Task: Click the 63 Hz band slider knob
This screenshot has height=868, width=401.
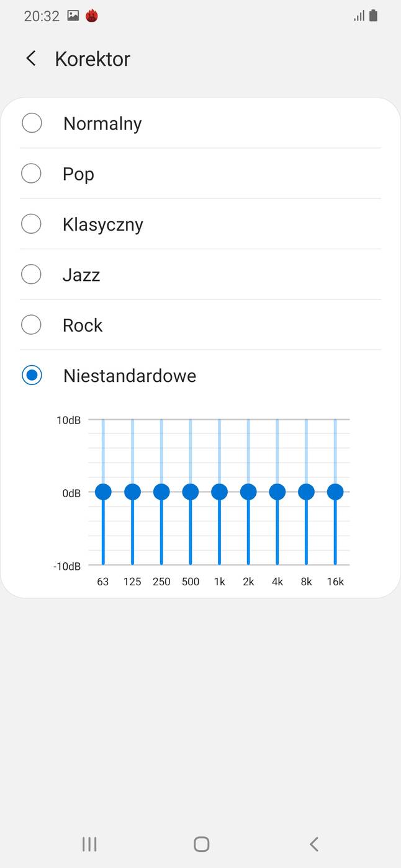Action: point(103,492)
